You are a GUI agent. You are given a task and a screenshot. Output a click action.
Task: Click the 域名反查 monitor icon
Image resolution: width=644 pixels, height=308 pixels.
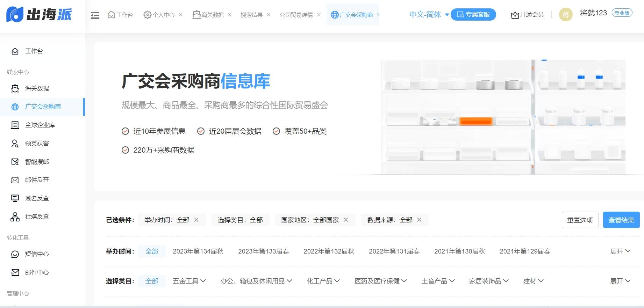(15, 198)
